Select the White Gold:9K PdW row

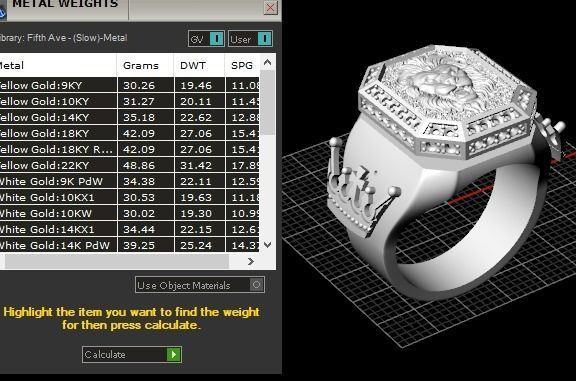(129, 181)
